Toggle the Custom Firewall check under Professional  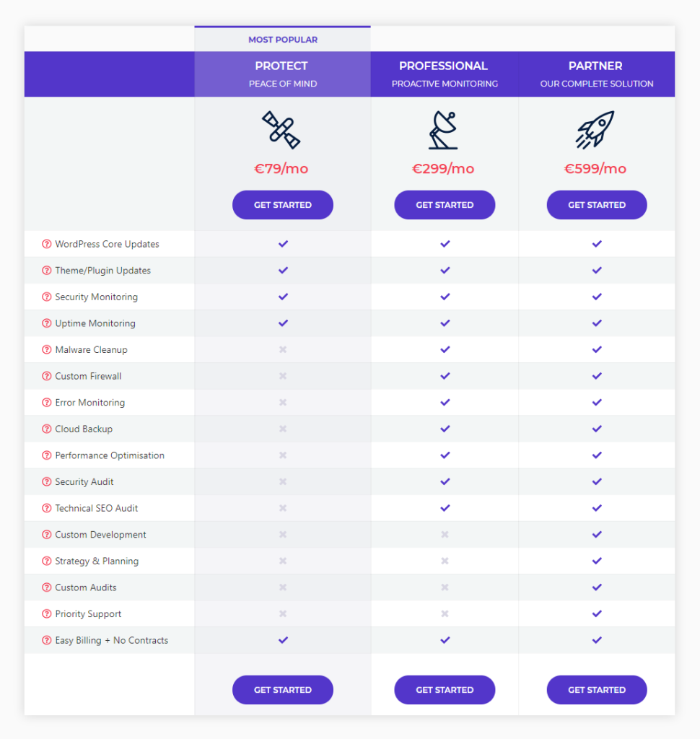(x=445, y=376)
